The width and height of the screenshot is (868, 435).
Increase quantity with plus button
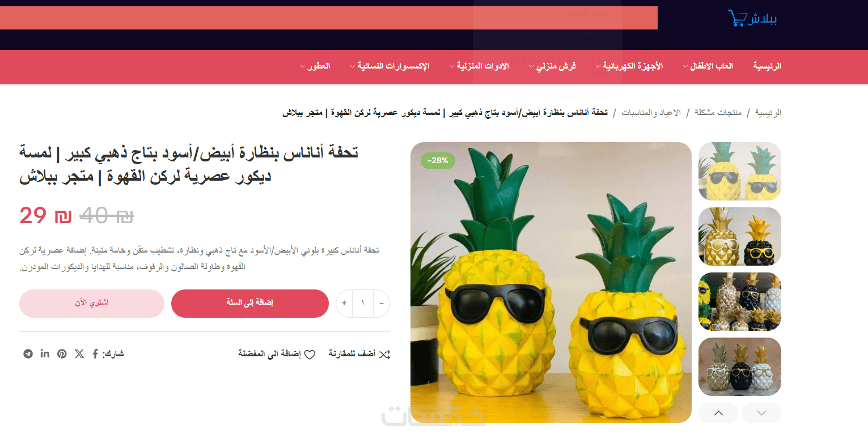point(344,304)
